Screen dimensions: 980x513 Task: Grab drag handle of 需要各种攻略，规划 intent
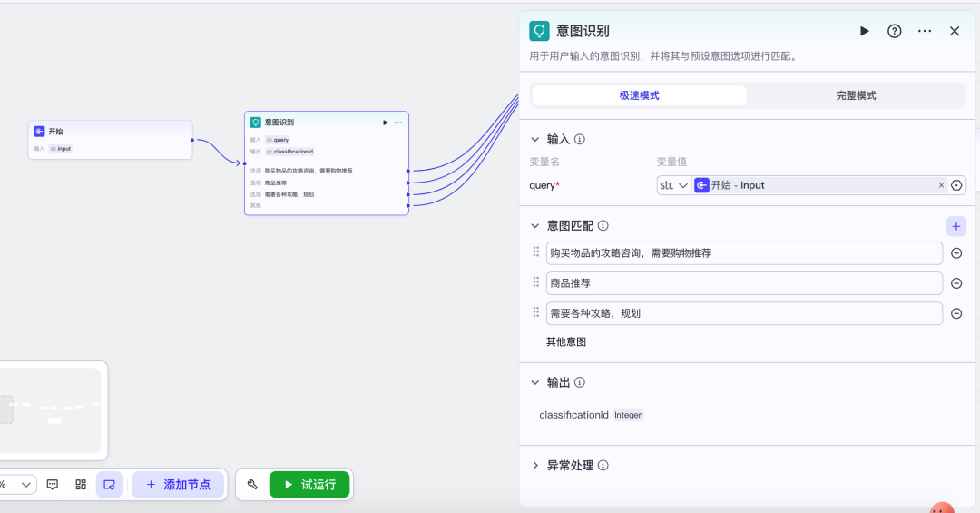535,311
